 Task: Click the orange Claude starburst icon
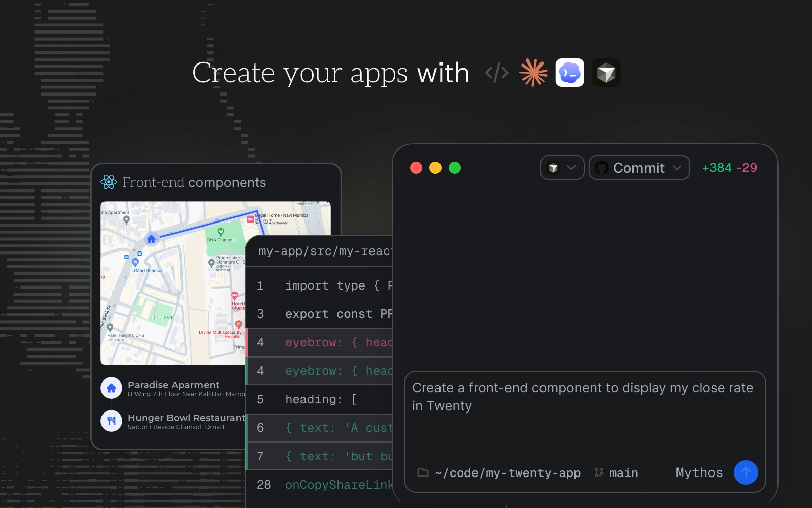point(533,73)
